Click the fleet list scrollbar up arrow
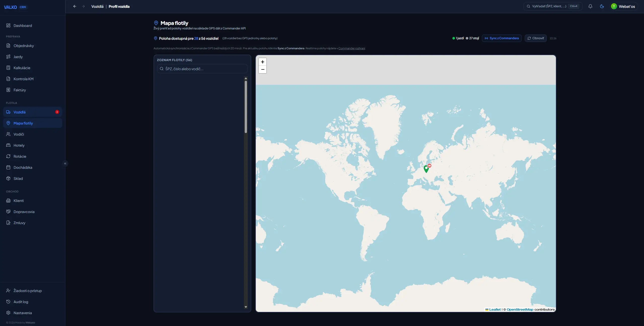Screen dimensions: 644x326 tap(246, 78)
